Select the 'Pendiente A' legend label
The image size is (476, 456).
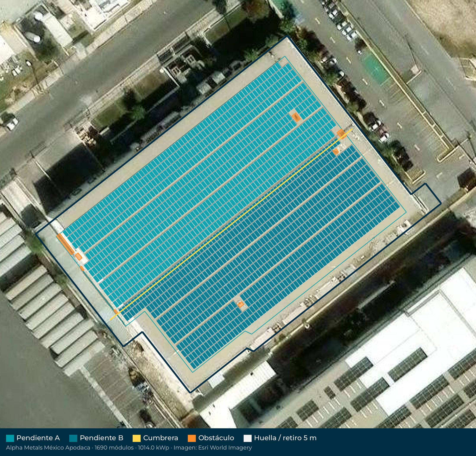[38, 438]
